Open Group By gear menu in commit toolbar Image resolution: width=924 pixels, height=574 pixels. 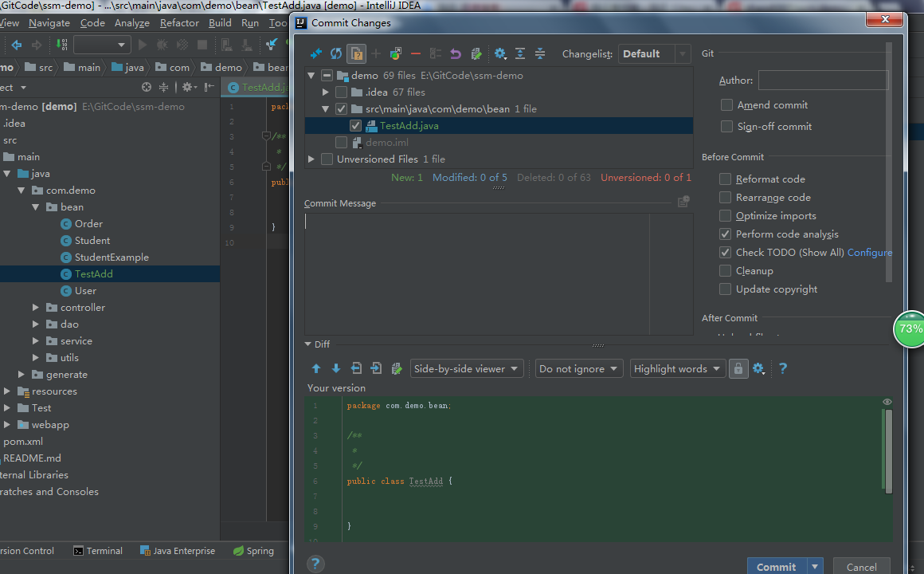(x=499, y=53)
